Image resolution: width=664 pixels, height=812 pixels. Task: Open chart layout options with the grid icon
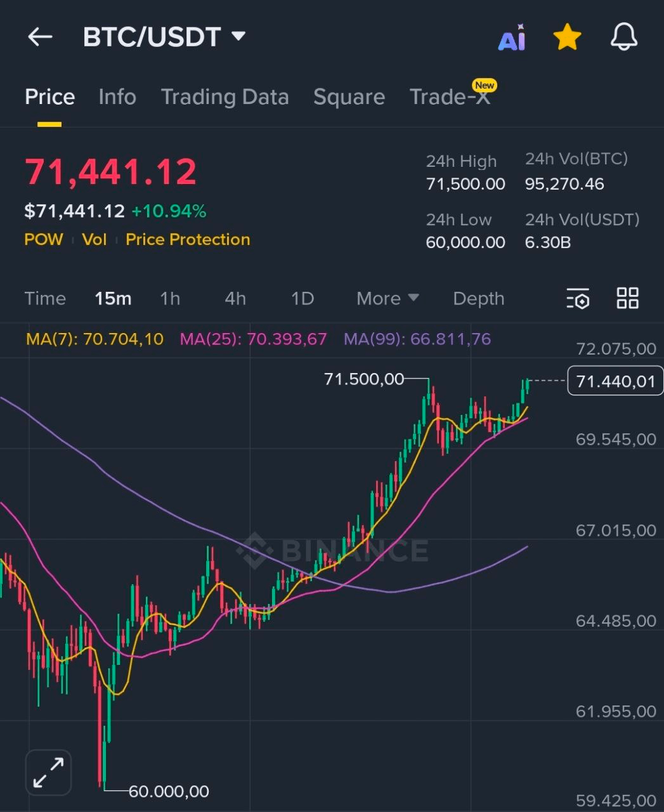pos(628,298)
